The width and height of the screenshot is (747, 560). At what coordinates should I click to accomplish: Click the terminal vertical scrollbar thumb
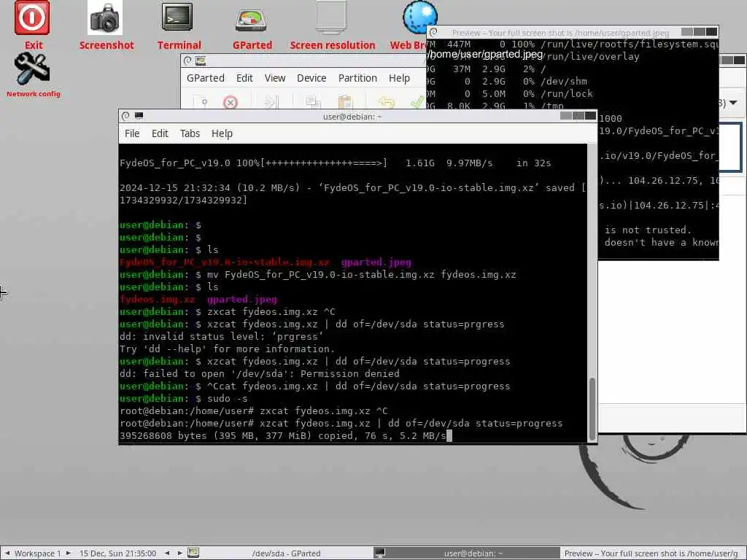[592, 408]
